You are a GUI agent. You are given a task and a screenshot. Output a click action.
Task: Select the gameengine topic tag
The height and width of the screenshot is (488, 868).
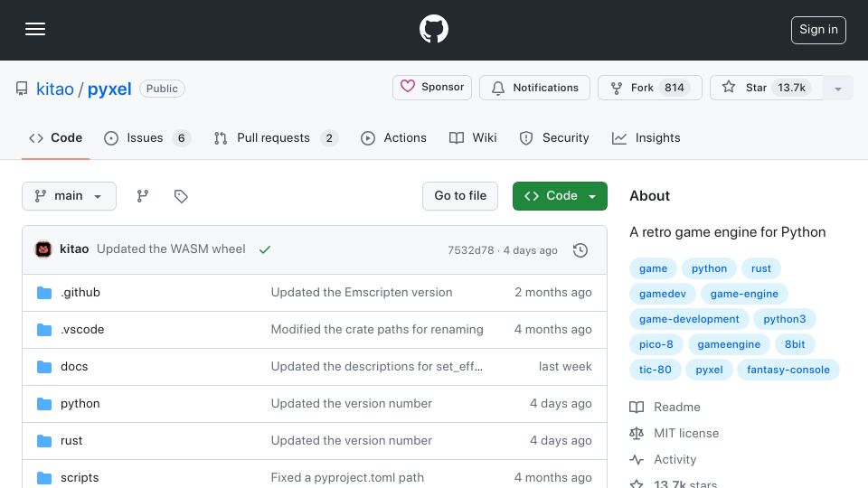click(729, 344)
